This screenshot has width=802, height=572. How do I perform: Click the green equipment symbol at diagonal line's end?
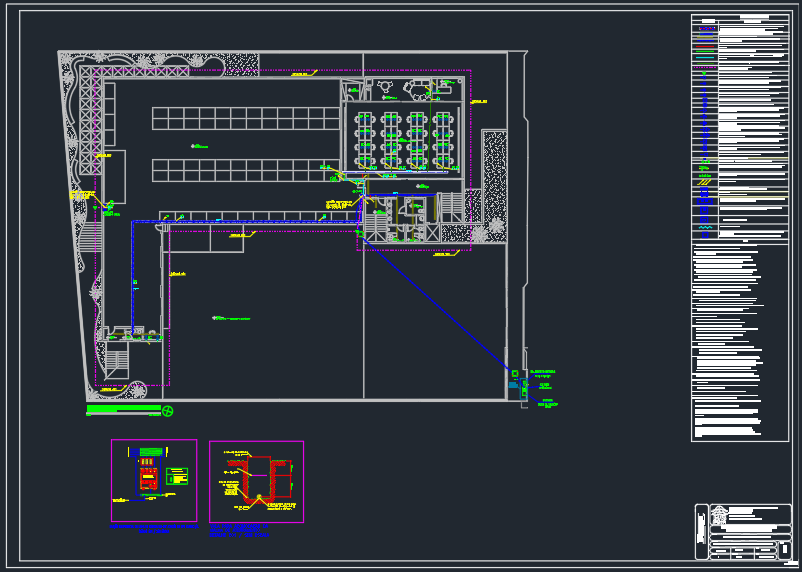(x=515, y=383)
